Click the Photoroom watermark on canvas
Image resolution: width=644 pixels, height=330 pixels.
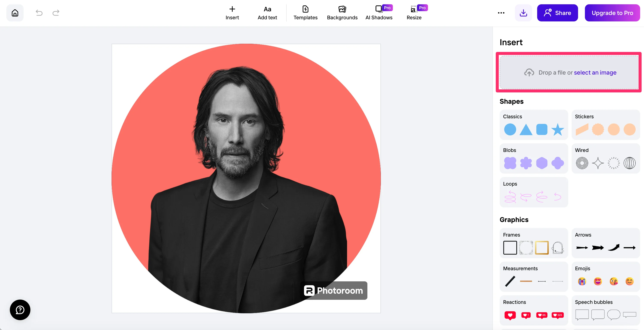(334, 291)
